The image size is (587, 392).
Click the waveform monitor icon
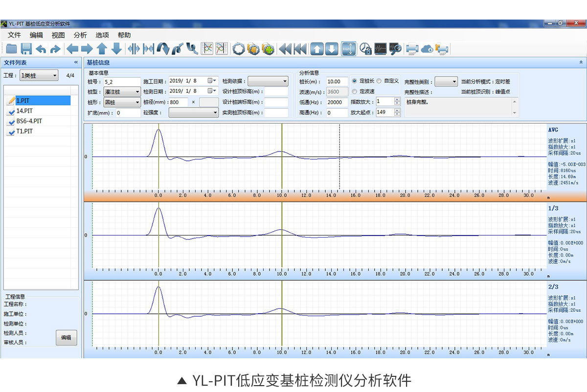click(381, 48)
